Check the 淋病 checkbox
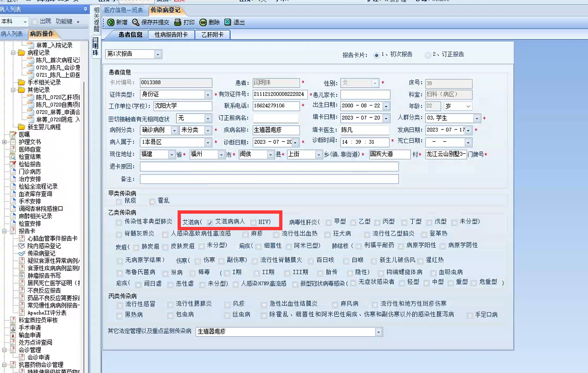 click(165, 273)
